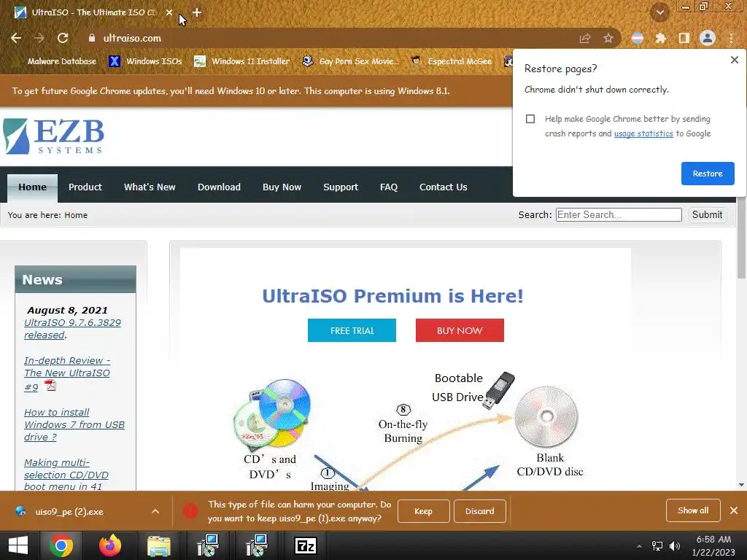Viewport: 747px width, 560px height.
Task: Click the striped flag extension icon
Action: pos(637,38)
